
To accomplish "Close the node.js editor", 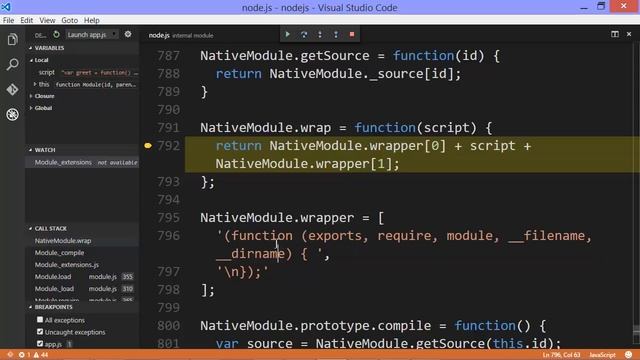I will tap(629, 34).
